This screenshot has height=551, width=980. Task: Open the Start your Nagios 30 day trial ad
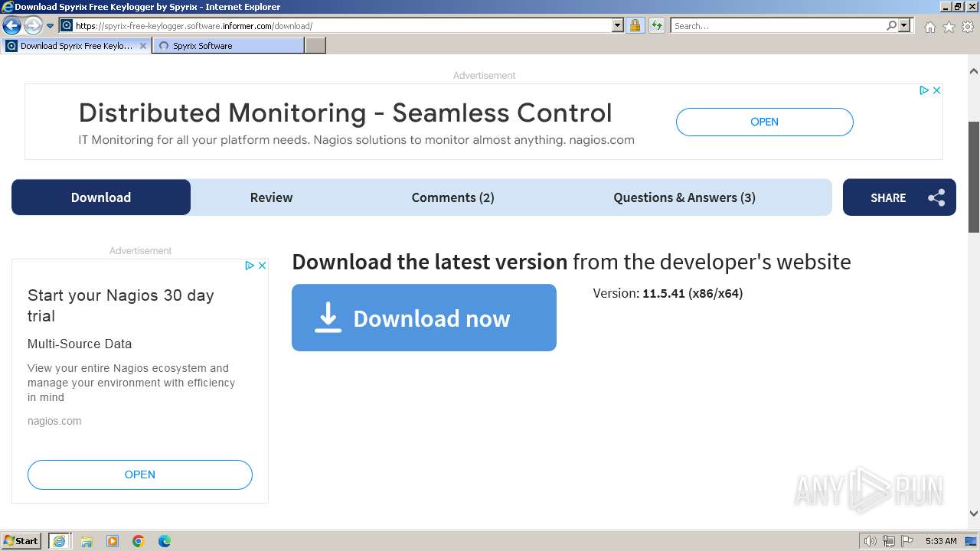[x=121, y=305]
